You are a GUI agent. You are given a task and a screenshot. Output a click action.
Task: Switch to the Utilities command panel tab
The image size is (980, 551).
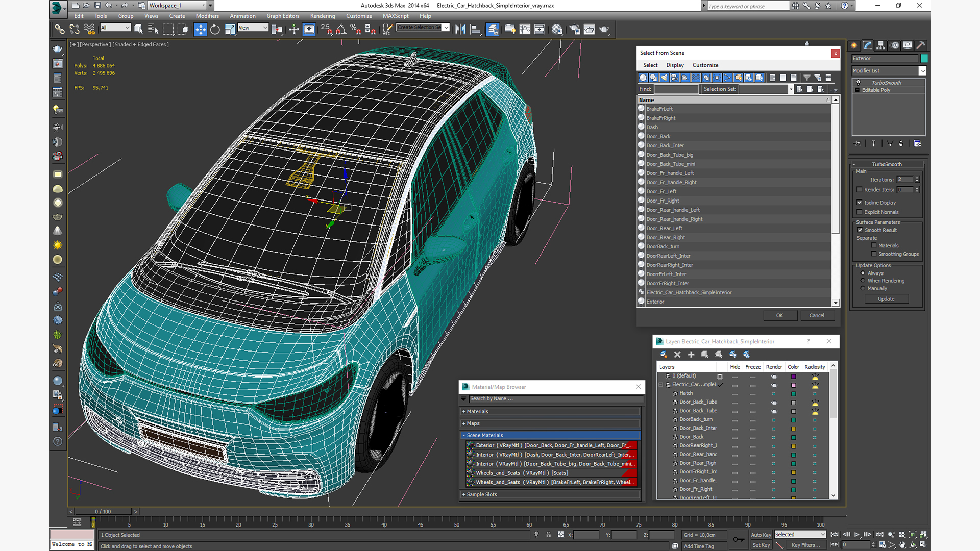point(921,45)
